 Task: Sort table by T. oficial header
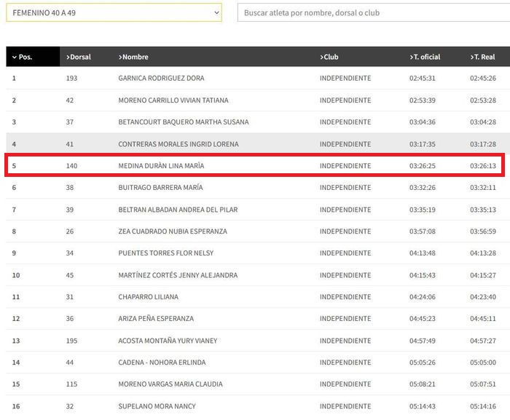pos(425,57)
